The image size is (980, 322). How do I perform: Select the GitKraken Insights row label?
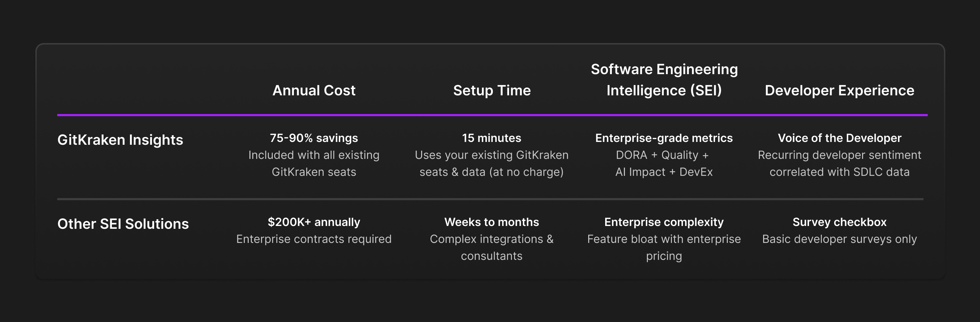pyautogui.click(x=120, y=140)
